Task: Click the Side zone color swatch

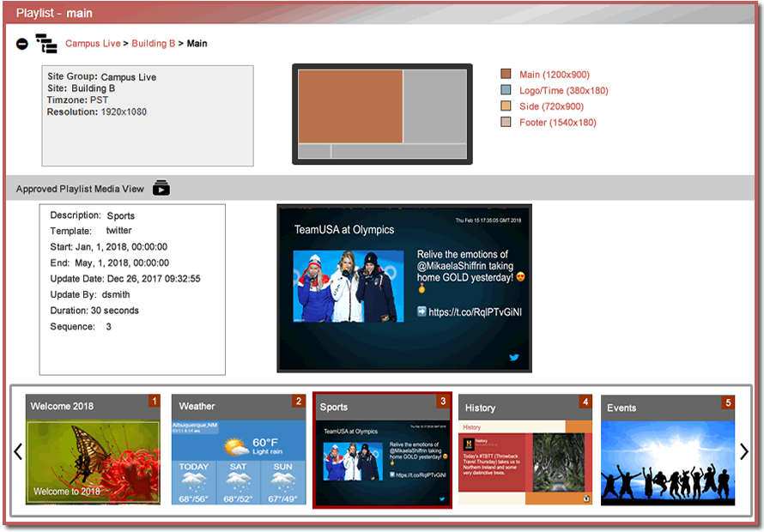Action: coord(506,106)
